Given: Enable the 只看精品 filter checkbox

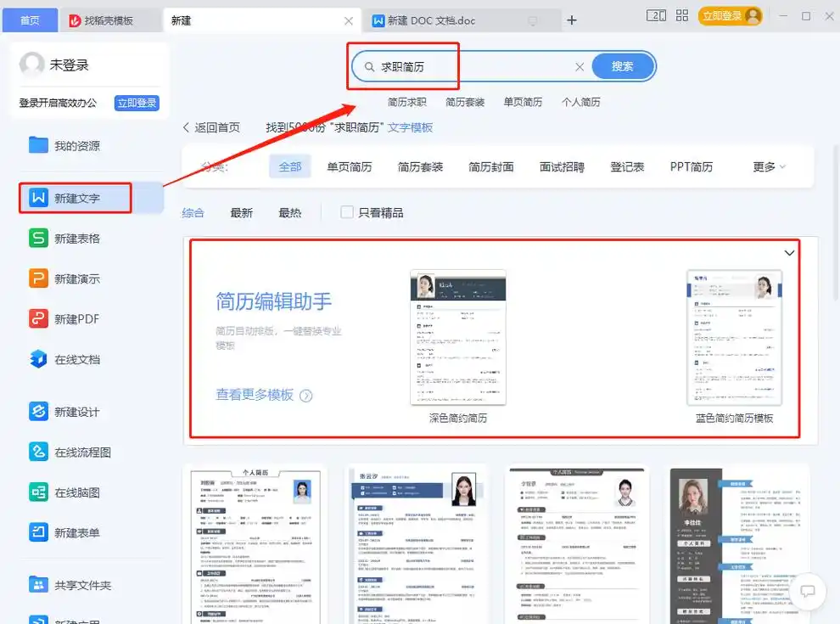Looking at the screenshot, I should click(345, 212).
